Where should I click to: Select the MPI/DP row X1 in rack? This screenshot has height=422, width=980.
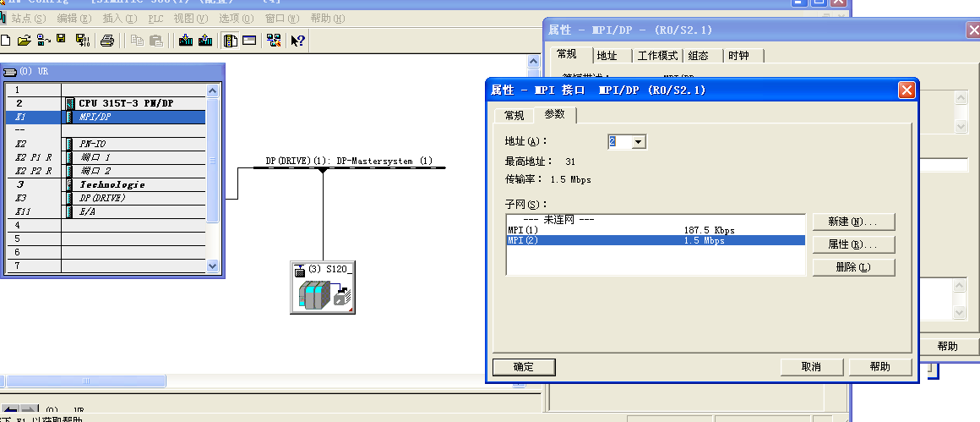[x=106, y=117]
